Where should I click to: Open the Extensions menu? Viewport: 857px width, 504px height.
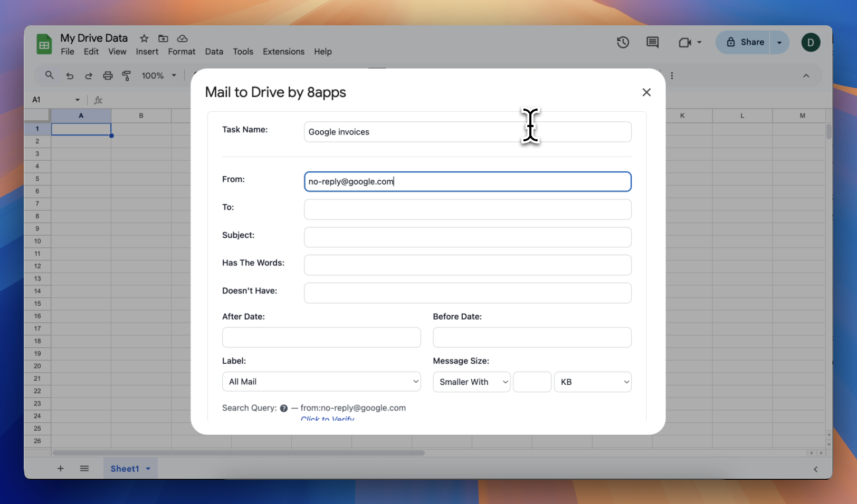coord(284,52)
